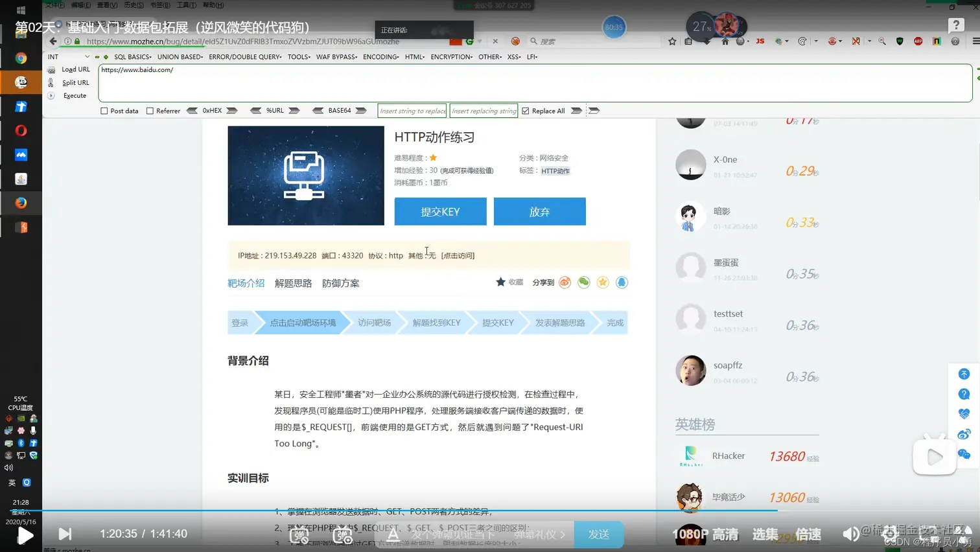Bookmark this page with the star icon

(672, 41)
